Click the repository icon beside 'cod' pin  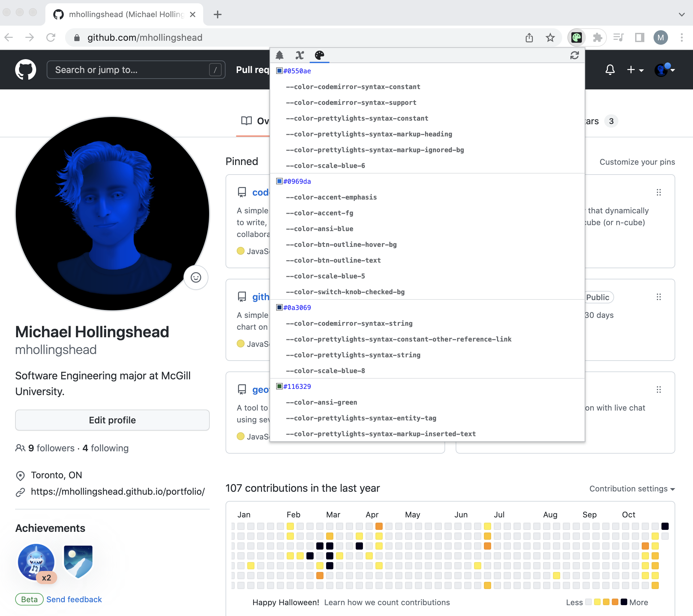[x=242, y=192]
